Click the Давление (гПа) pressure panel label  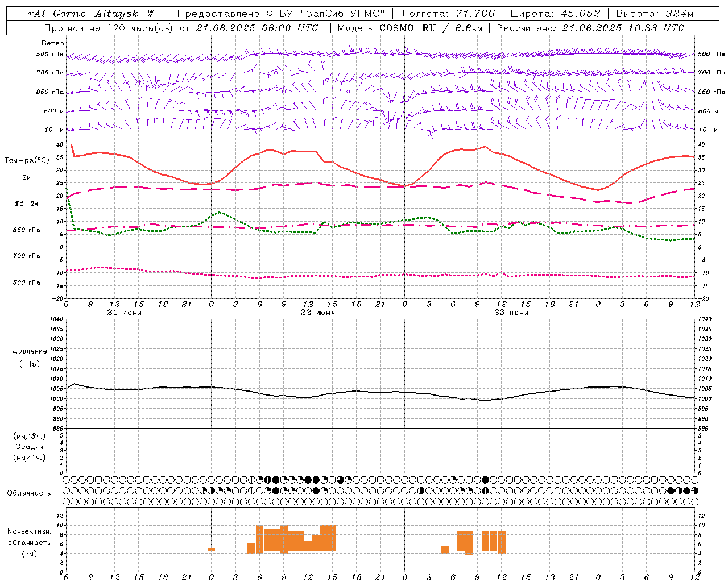point(30,357)
